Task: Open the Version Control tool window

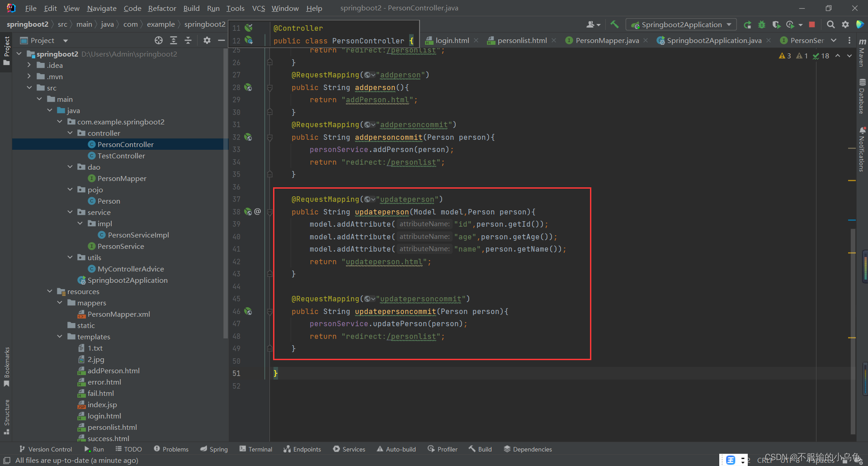Action: click(x=46, y=449)
